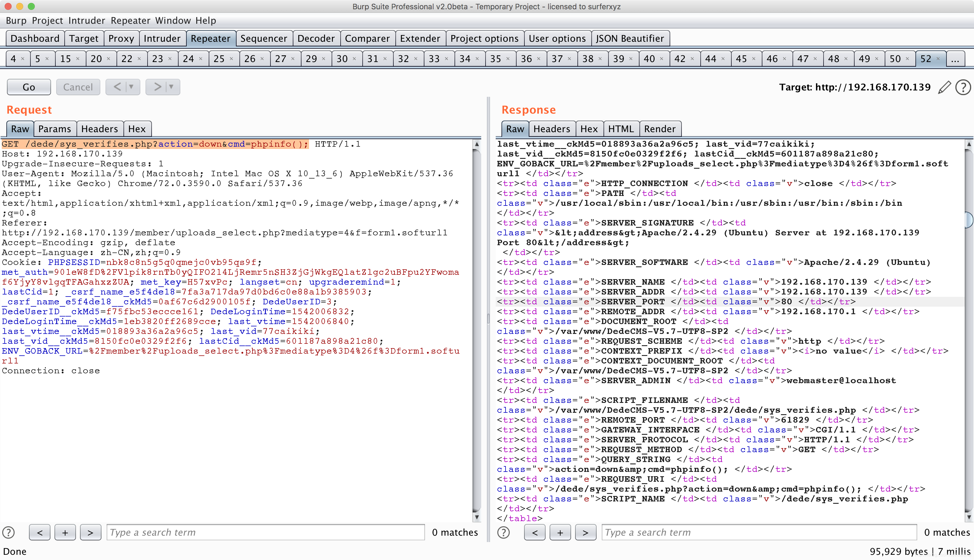974x560 pixels.
Task: Click the highlighted GET request line
Action: tap(155, 144)
